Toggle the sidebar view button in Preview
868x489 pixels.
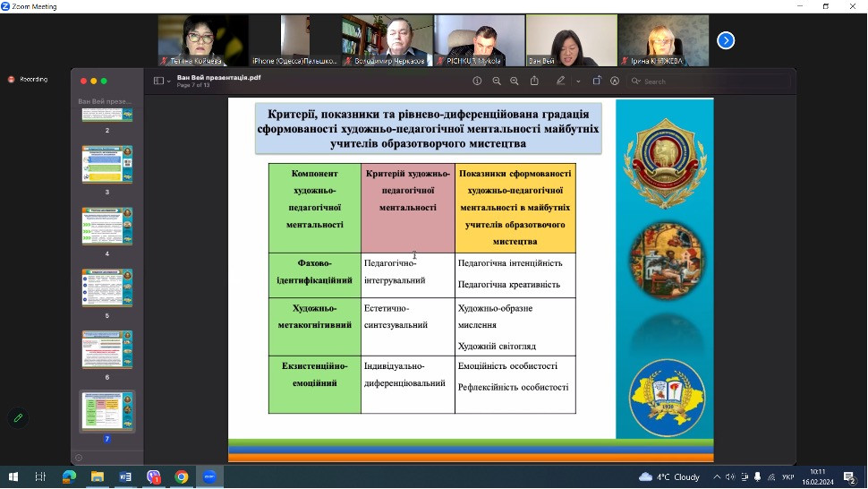(x=158, y=81)
